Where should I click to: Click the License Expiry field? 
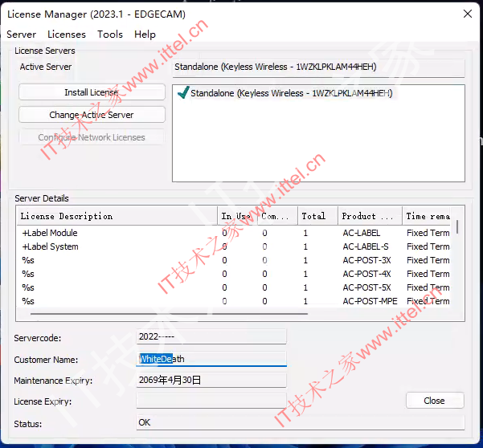(x=211, y=401)
